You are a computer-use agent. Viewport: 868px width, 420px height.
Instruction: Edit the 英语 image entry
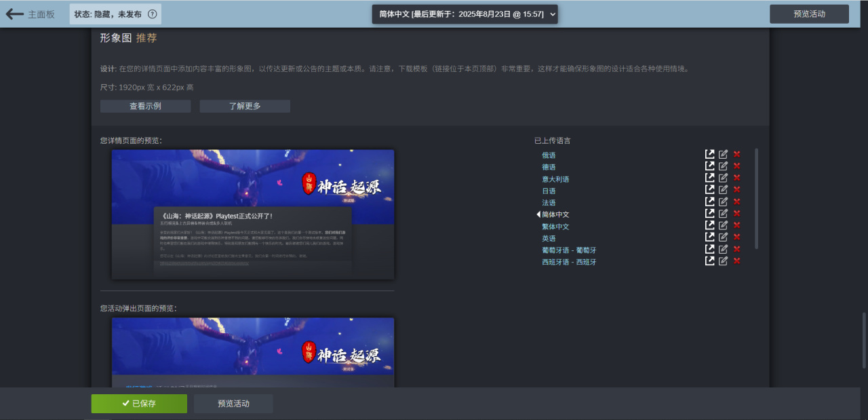tap(724, 237)
